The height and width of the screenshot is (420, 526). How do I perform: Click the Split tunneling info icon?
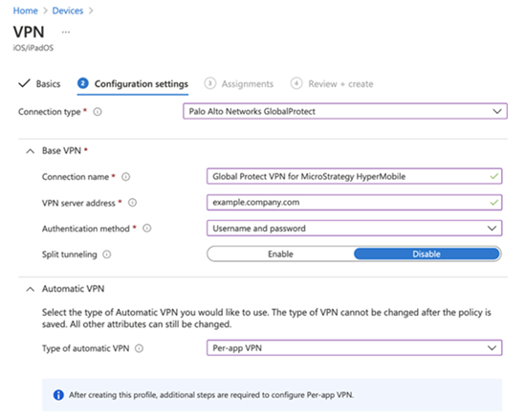tap(107, 254)
